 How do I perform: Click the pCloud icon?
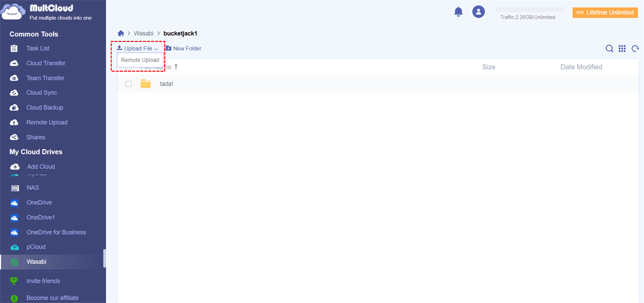(15, 247)
